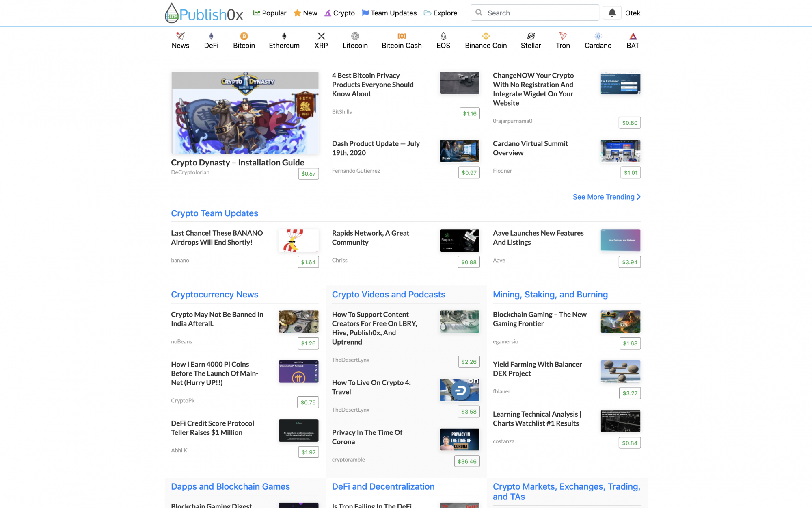Open author DeCryptolorian profile
The height and width of the screenshot is (508, 812).
[x=190, y=172]
